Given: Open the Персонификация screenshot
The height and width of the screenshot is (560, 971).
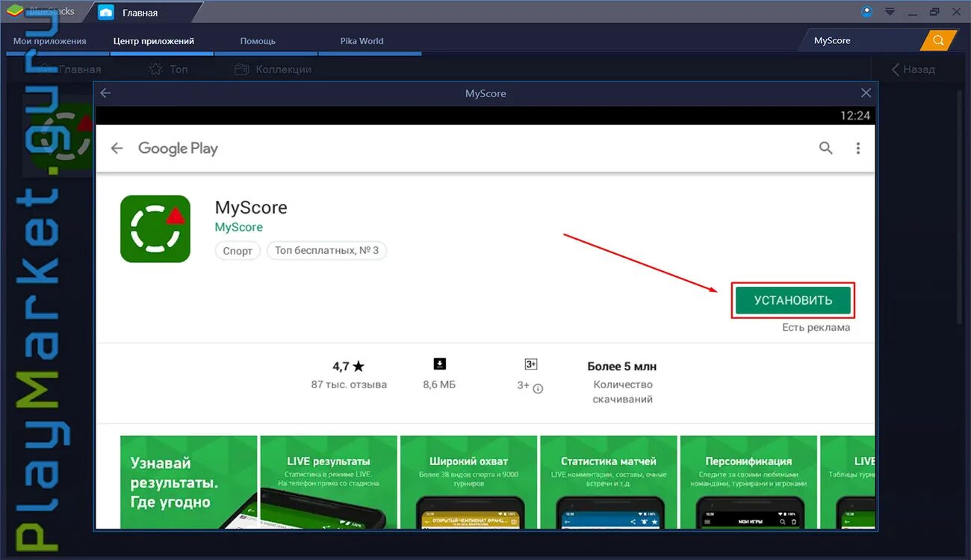Looking at the screenshot, I should 748,482.
